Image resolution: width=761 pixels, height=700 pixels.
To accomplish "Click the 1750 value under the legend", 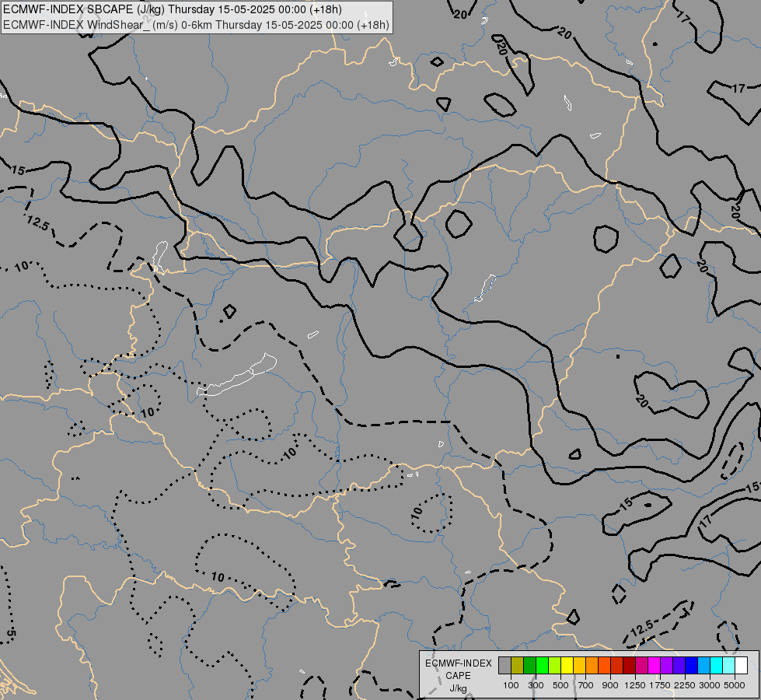I will pyautogui.click(x=660, y=685).
